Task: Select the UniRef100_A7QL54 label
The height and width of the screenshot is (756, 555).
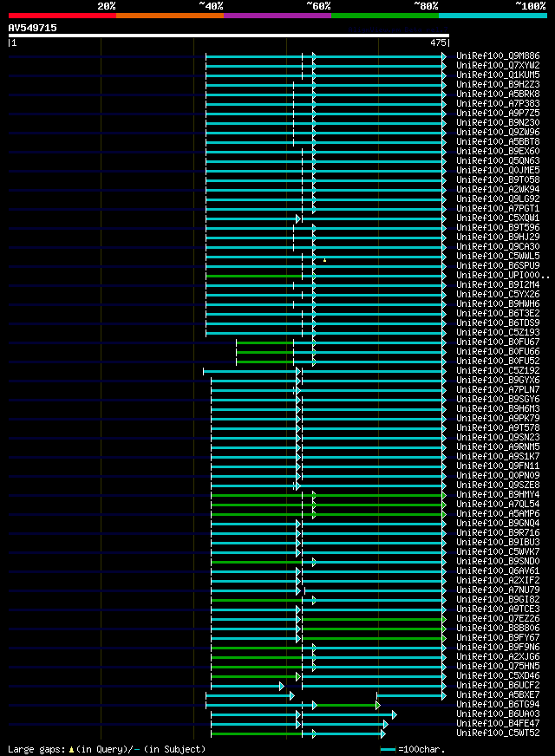Action: click(498, 505)
